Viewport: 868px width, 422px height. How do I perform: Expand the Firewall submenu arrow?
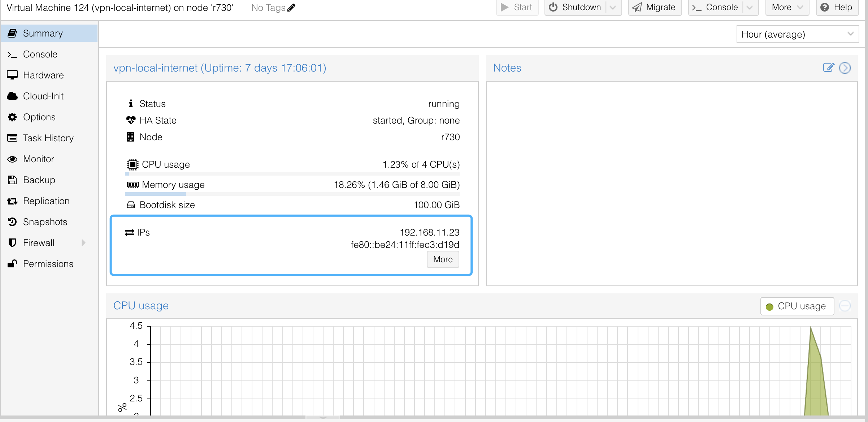click(x=83, y=243)
